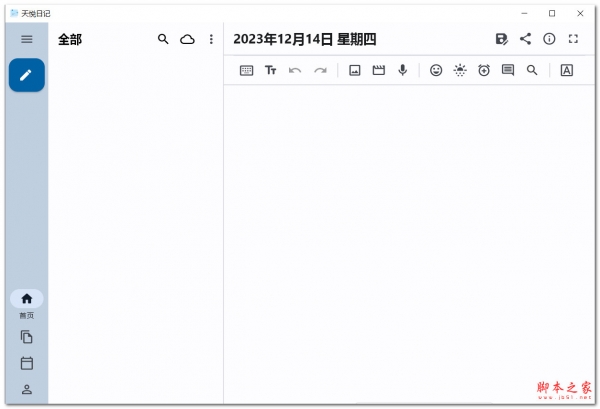This screenshot has width=600, height=409.
Task: Search within the diary text
Action: pos(532,70)
